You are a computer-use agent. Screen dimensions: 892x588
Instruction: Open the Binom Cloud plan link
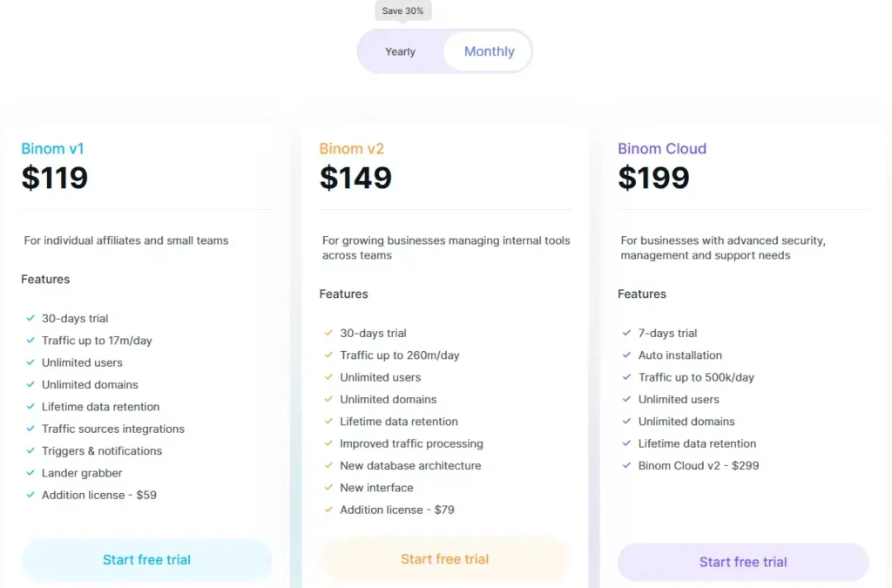[662, 148]
